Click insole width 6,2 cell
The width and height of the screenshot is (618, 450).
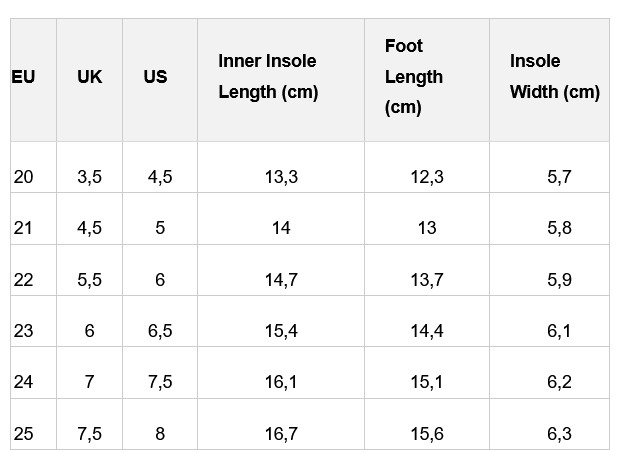(x=559, y=382)
